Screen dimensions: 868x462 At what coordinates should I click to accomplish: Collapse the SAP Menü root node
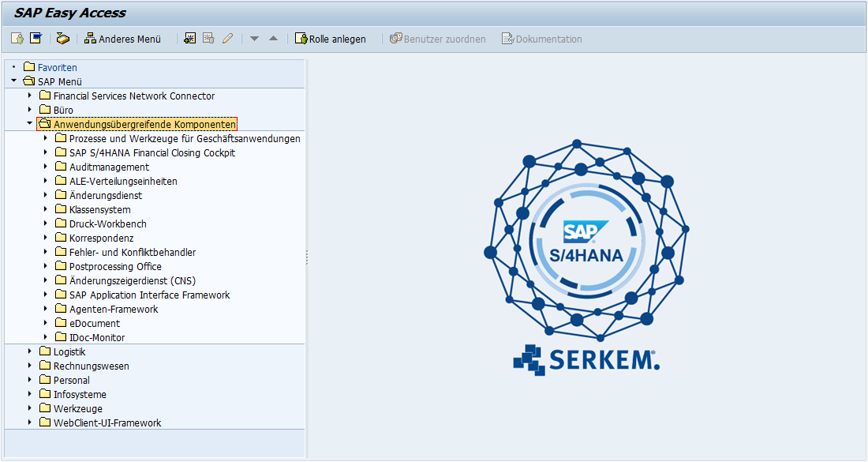(13, 81)
